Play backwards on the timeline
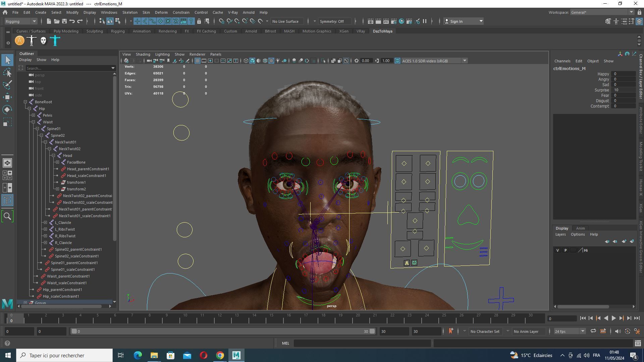This screenshot has width=644, height=362. pyautogui.click(x=606, y=318)
